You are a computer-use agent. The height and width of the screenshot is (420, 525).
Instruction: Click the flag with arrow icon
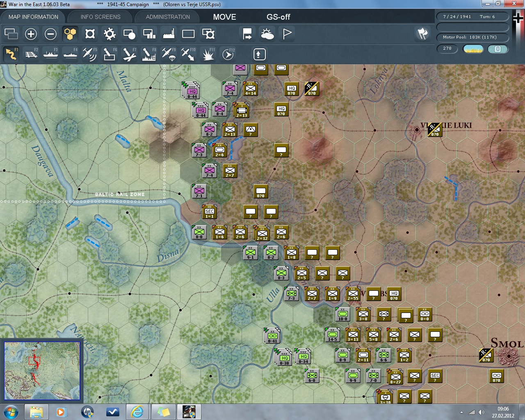247,34
